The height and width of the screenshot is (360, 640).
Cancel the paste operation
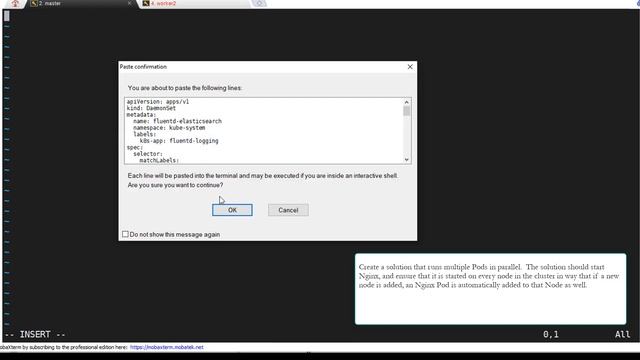pos(288,210)
